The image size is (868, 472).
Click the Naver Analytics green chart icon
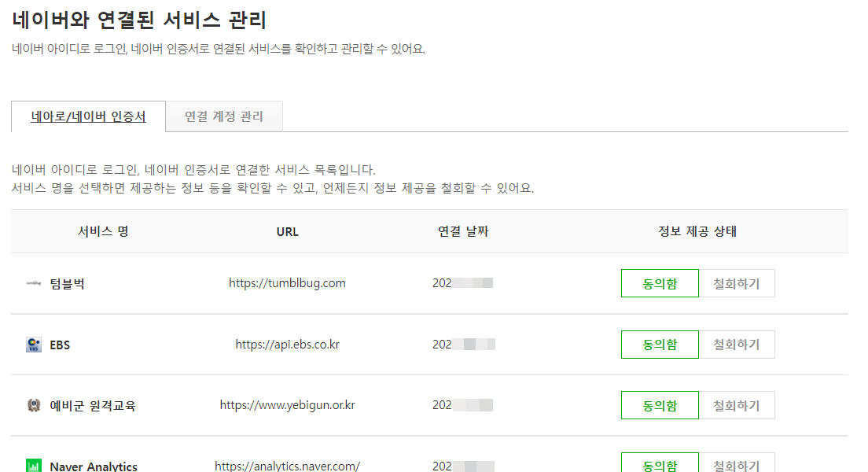point(34,466)
